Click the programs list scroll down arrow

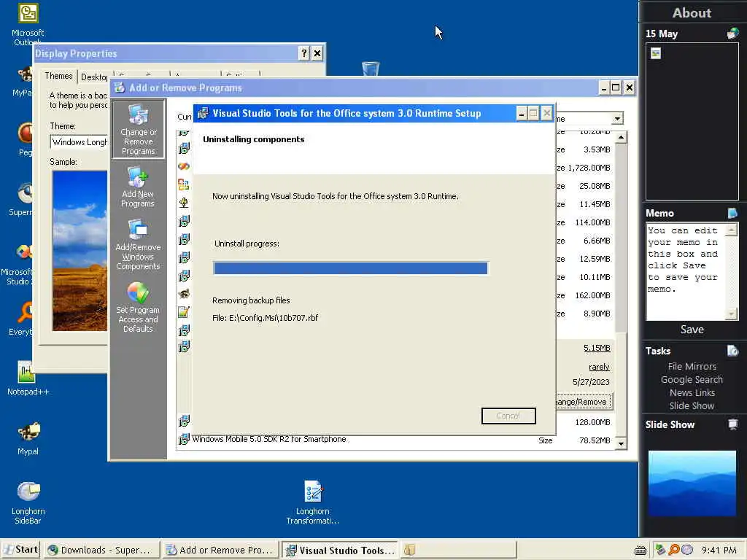coord(621,443)
